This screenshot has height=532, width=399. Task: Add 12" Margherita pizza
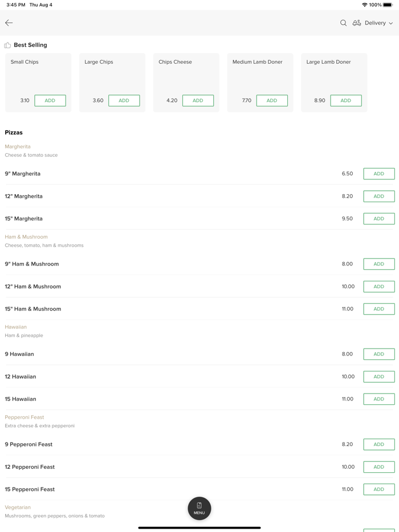379,196
